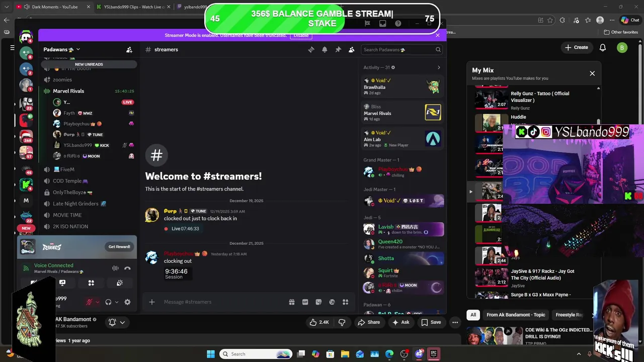Open the headphone output options arrow
Viewport: 644px width, 362px height.
116,302
